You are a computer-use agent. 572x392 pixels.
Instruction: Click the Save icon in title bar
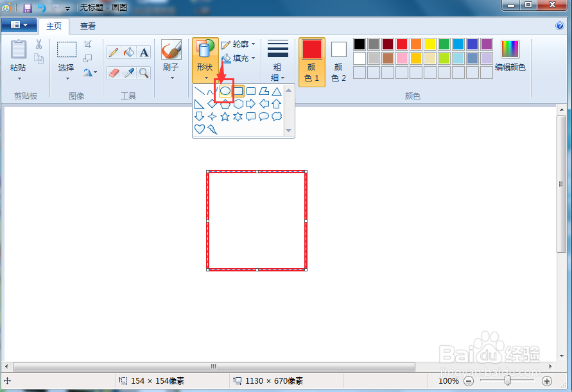coord(28,8)
